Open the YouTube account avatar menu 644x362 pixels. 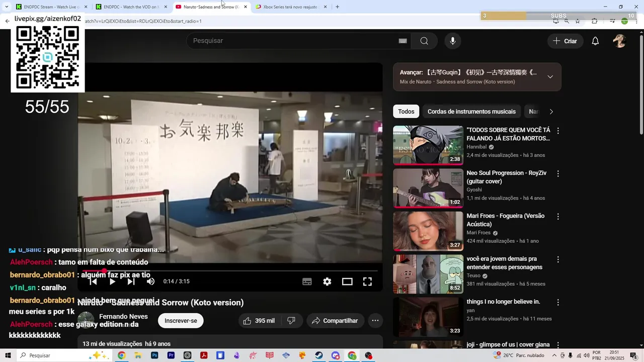619,41
